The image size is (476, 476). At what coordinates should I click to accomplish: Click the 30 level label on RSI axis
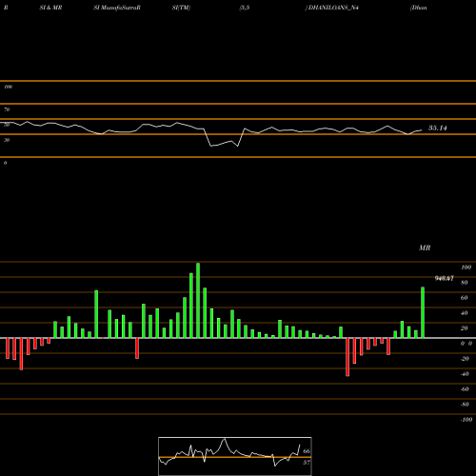click(x=7, y=140)
